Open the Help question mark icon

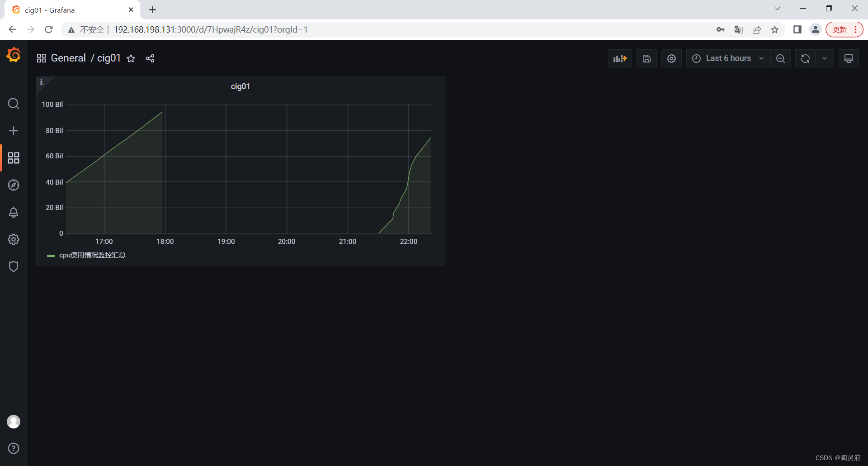[x=14, y=448]
